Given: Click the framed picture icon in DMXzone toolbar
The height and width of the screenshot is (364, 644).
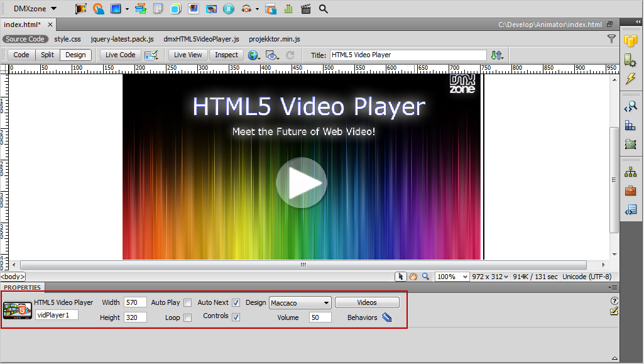Looking at the screenshot, I should tap(194, 9).
